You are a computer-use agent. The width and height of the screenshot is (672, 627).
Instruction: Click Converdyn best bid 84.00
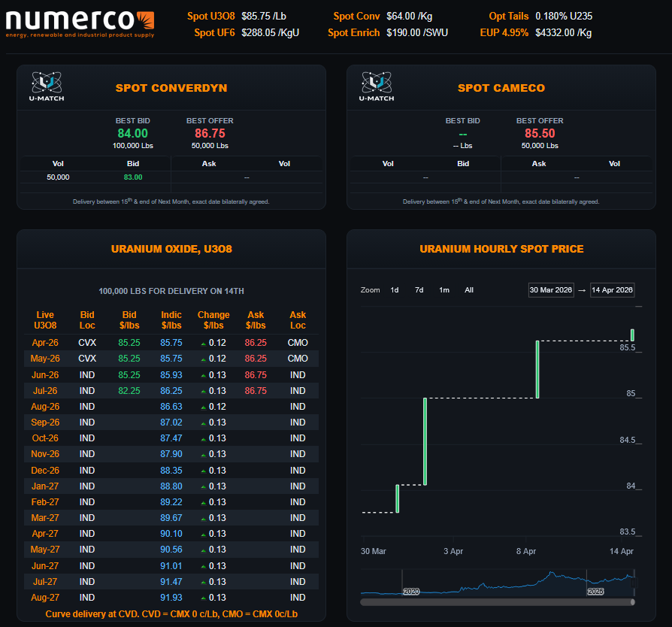(x=133, y=133)
